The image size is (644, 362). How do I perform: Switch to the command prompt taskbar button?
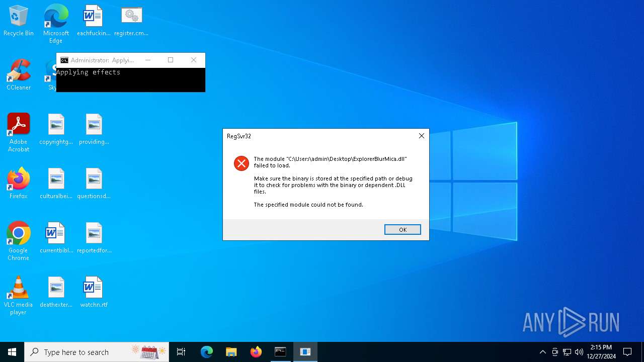(x=280, y=352)
